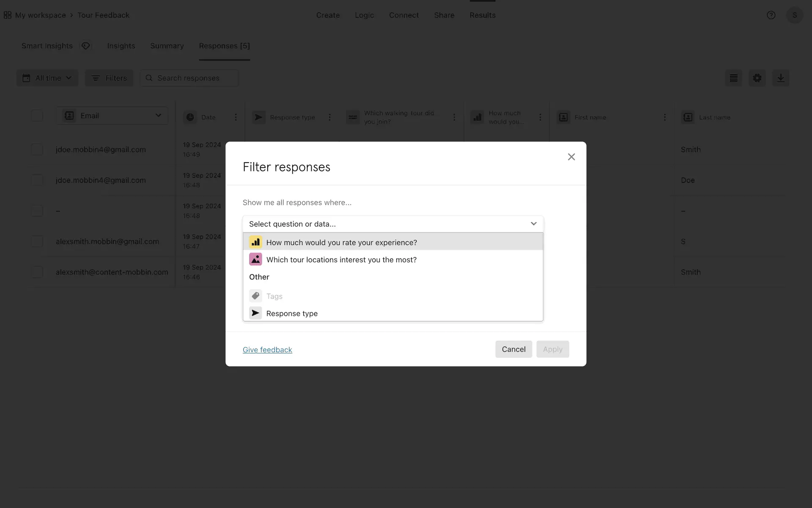
Task: Click the Search responses input field
Action: click(x=195, y=78)
